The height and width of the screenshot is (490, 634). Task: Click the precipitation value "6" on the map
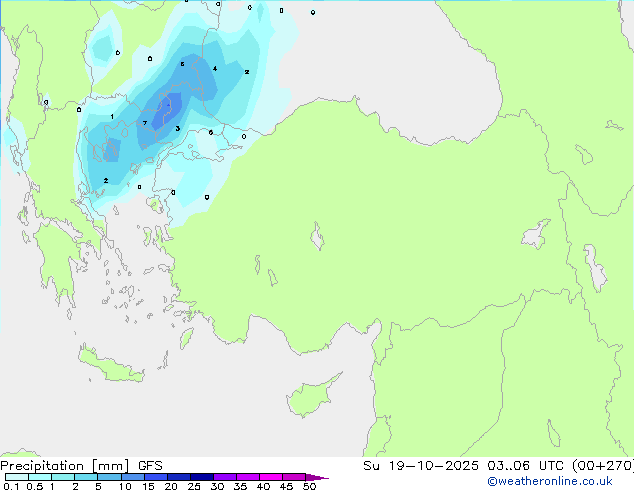coord(211,132)
